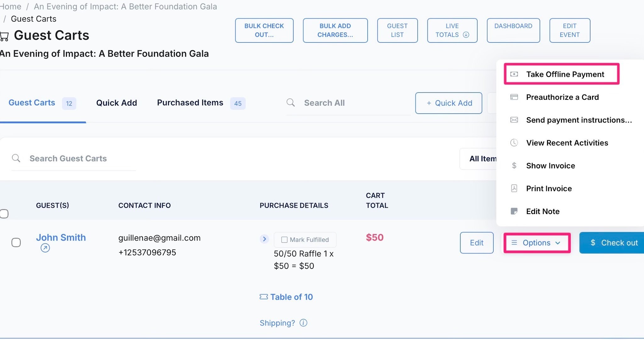Open the All Items filter dropdown
Image resolution: width=644 pixels, height=340 pixels.
click(x=478, y=159)
